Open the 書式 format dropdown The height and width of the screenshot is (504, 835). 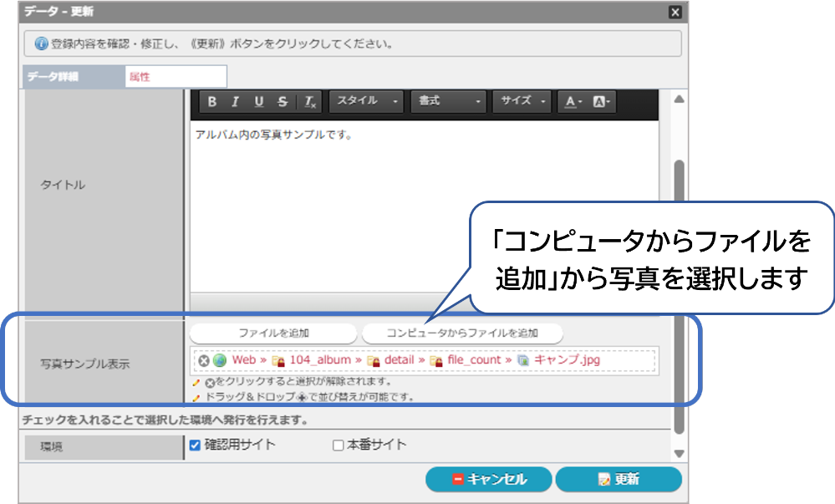[x=448, y=101]
